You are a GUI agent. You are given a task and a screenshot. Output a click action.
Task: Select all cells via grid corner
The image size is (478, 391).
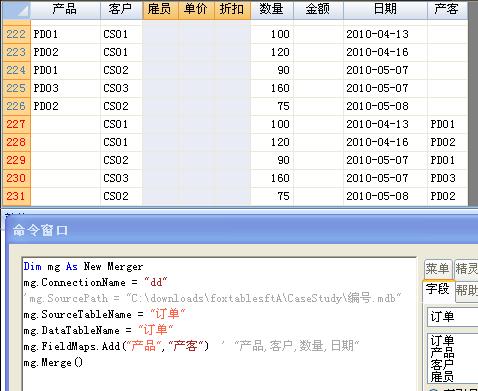16,9
